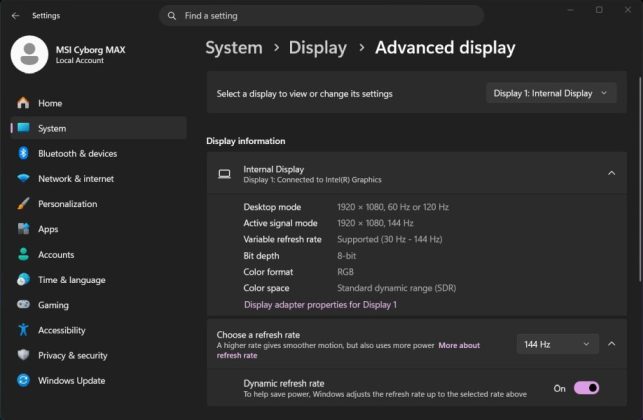Click the search magnifier icon

pos(172,16)
